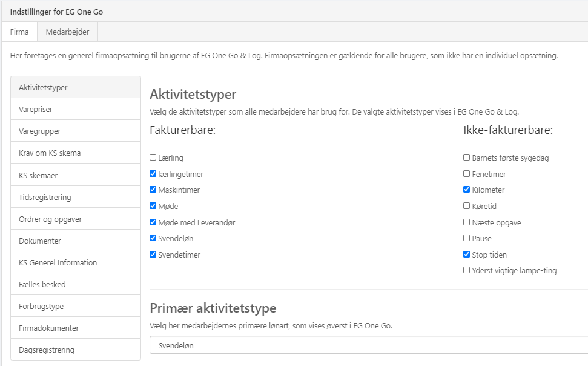Open Fælles besked in the sidebar
The height and width of the screenshot is (366, 588).
click(42, 284)
